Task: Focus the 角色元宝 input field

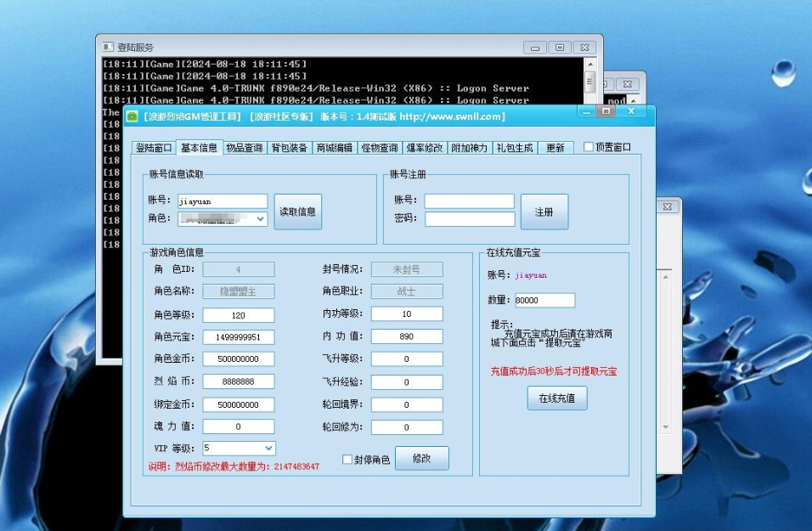Action: click(239, 337)
